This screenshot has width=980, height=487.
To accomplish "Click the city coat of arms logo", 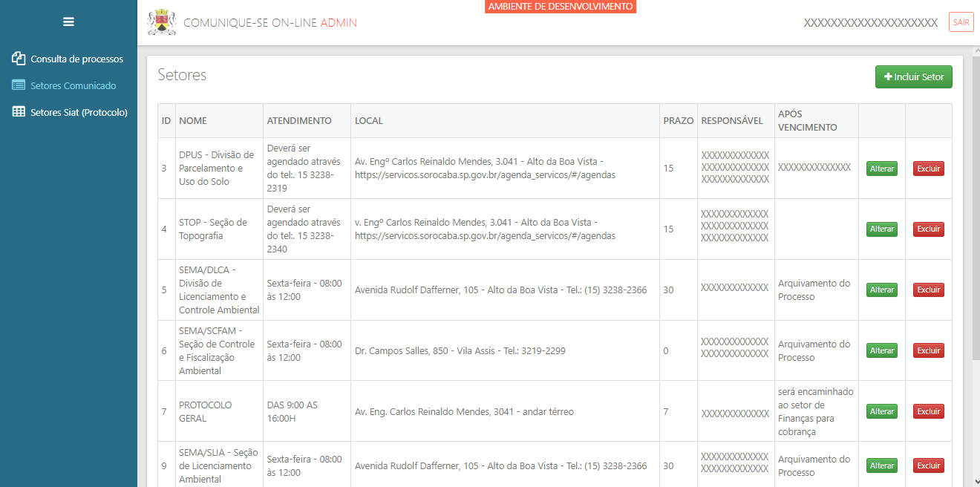I will click(x=162, y=22).
